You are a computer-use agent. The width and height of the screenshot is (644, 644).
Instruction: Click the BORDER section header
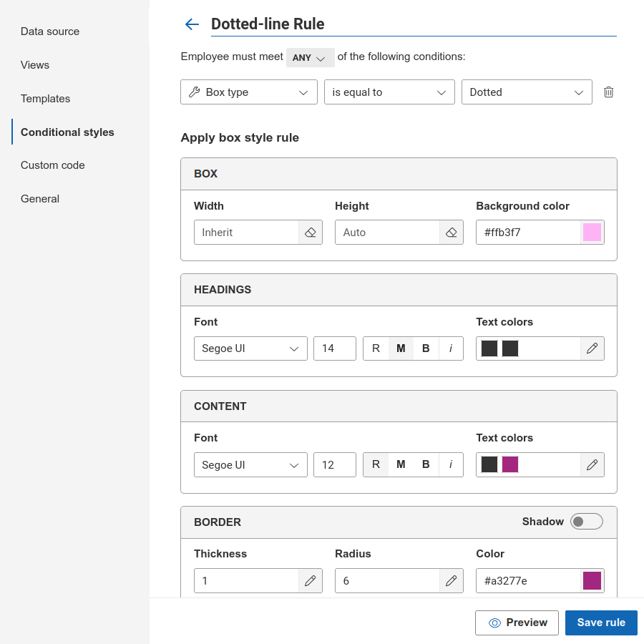pyautogui.click(x=399, y=522)
